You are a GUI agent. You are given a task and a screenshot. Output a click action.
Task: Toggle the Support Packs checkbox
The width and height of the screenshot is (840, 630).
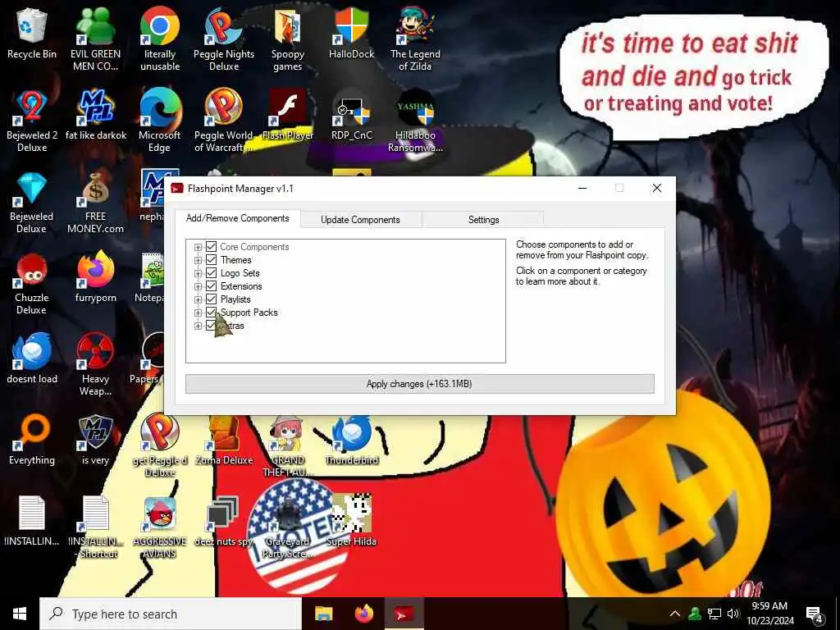click(x=211, y=313)
